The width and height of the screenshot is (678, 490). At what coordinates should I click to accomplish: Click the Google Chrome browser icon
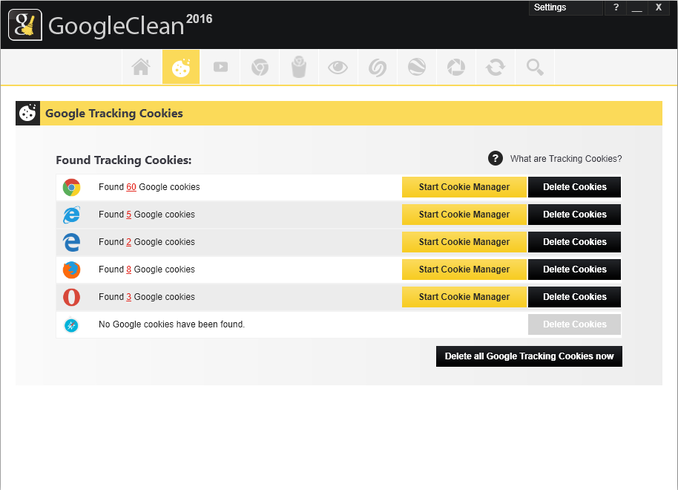point(71,187)
